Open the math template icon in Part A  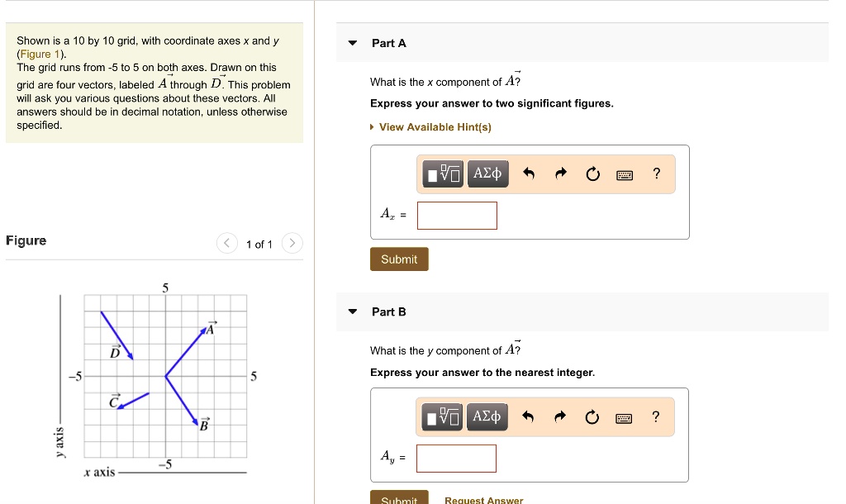coord(444,174)
